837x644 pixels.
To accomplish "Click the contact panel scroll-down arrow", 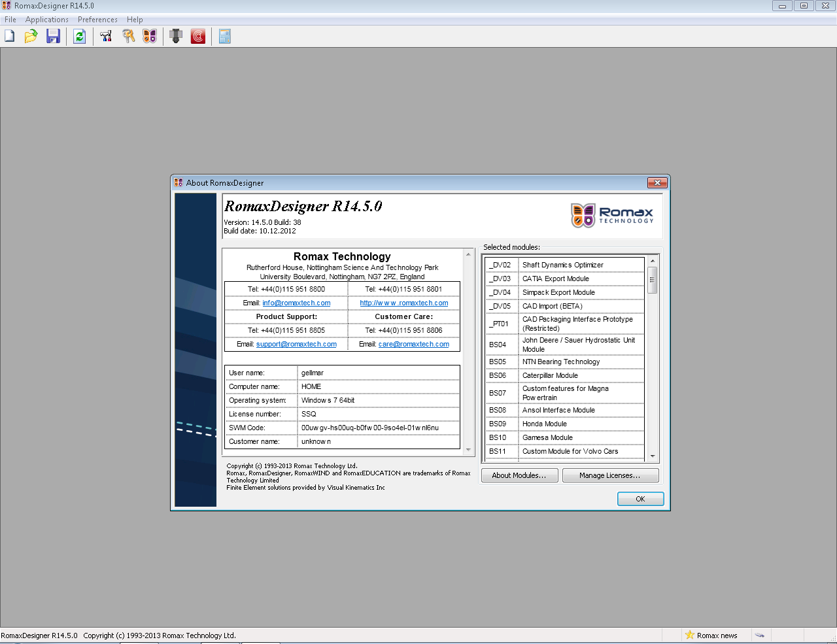I will (468, 450).
